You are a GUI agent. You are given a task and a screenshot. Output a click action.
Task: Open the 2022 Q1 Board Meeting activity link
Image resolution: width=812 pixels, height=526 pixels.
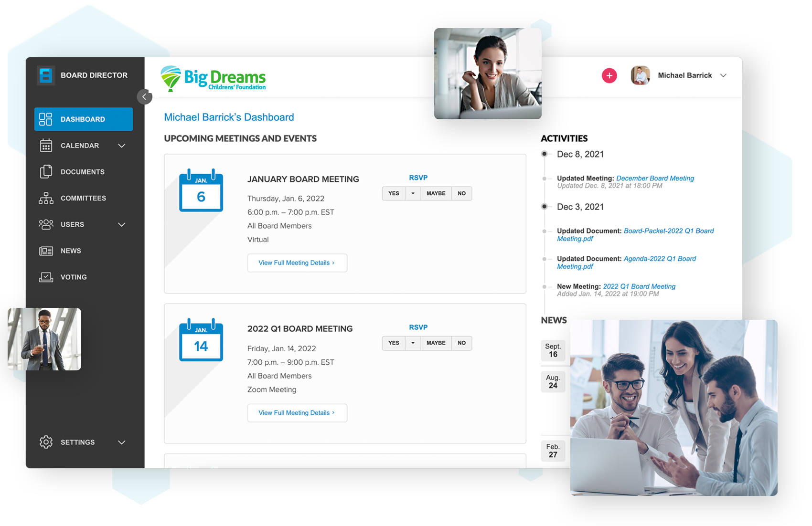coord(639,286)
